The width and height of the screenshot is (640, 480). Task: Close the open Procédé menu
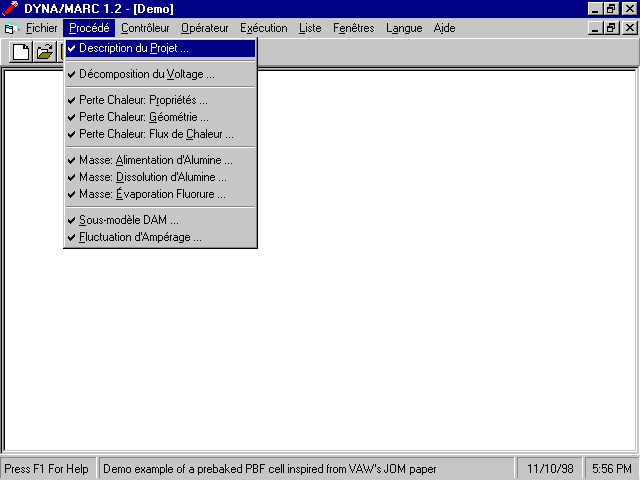click(x=89, y=28)
